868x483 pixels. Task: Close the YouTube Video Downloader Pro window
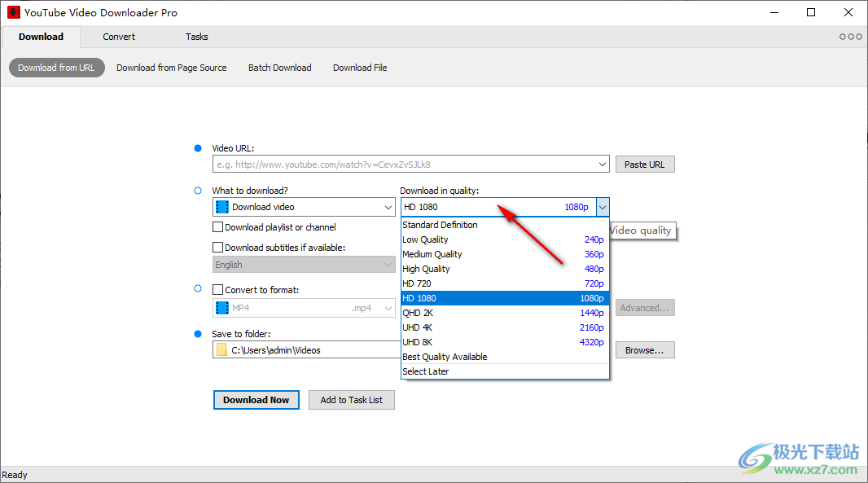pos(848,12)
